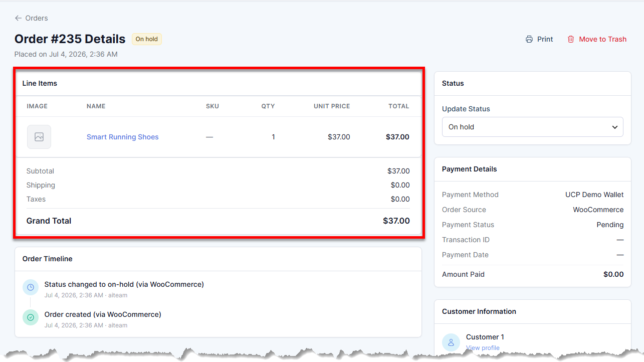
Task: Click the Line Items heading
Action: pyautogui.click(x=40, y=83)
